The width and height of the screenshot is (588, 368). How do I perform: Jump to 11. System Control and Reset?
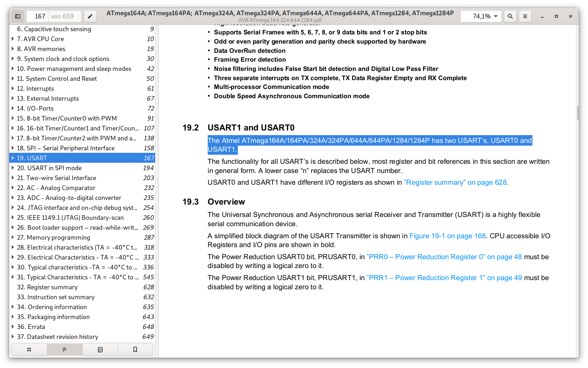pos(82,79)
